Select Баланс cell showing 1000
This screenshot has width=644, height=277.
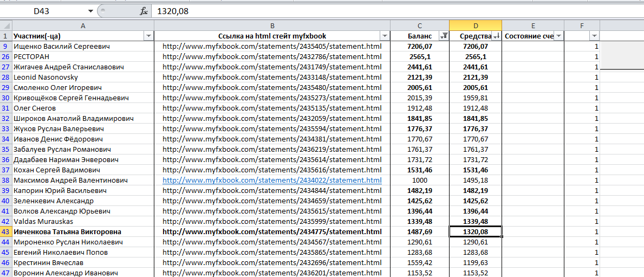pyautogui.click(x=419, y=181)
